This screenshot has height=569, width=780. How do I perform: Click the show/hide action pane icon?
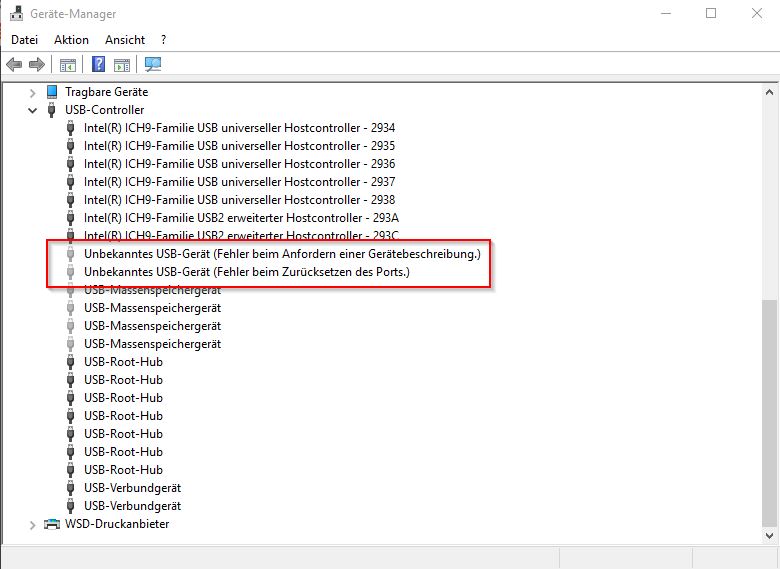(122, 65)
